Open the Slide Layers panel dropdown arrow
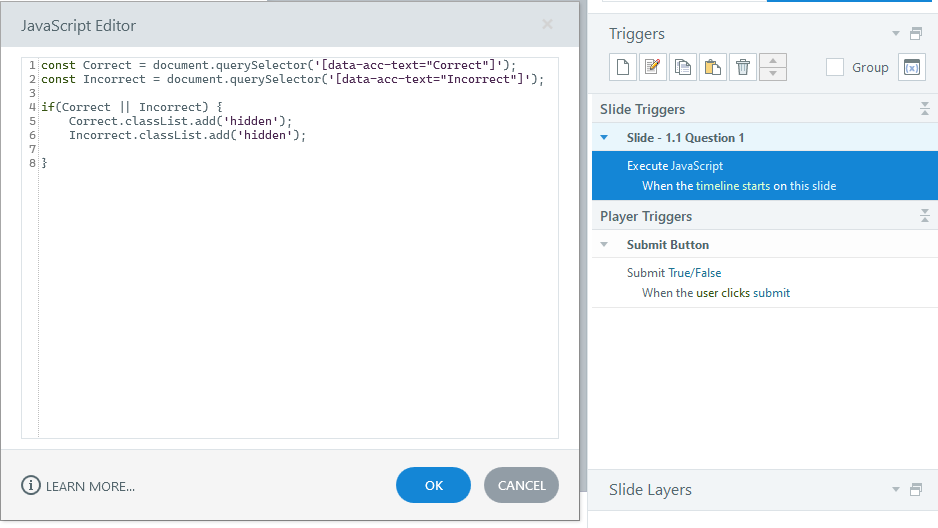 tap(896, 490)
